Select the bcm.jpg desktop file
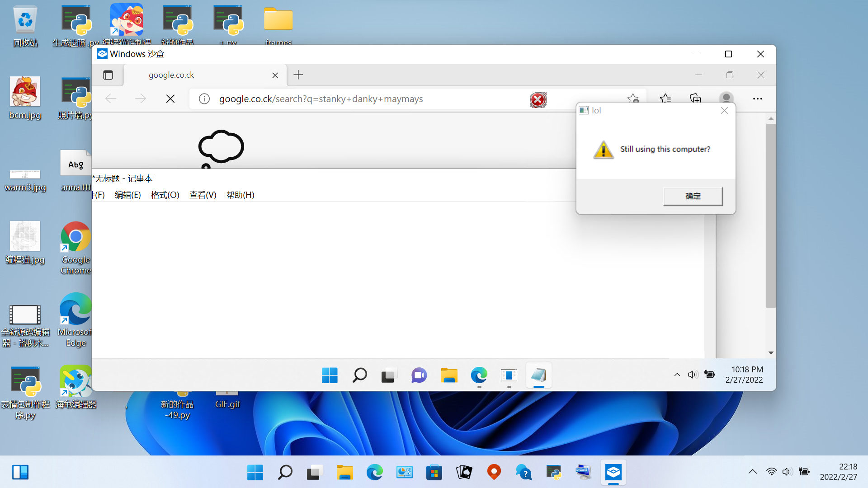This screenshot has width=868, height=488. 25,98
